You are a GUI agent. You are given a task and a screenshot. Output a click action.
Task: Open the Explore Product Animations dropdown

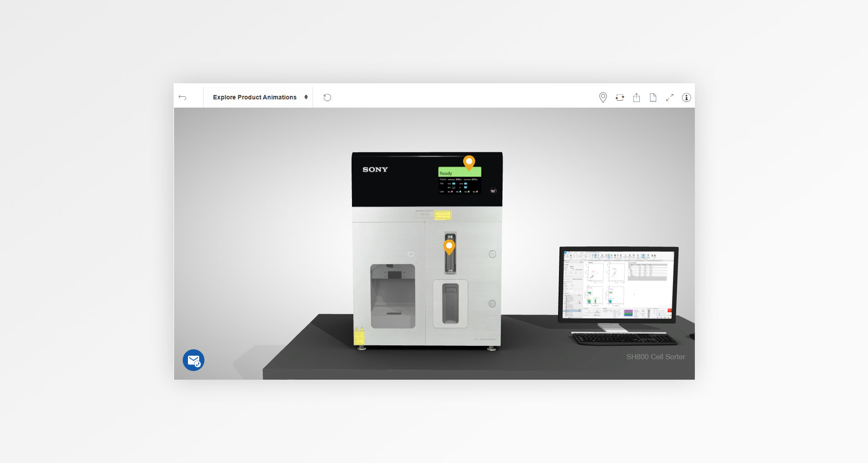tap(260, 97)
